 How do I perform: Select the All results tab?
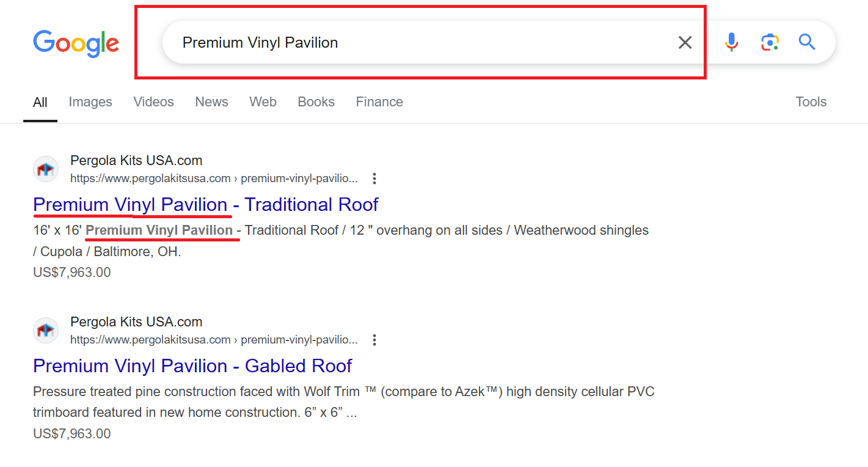(40, 102)
